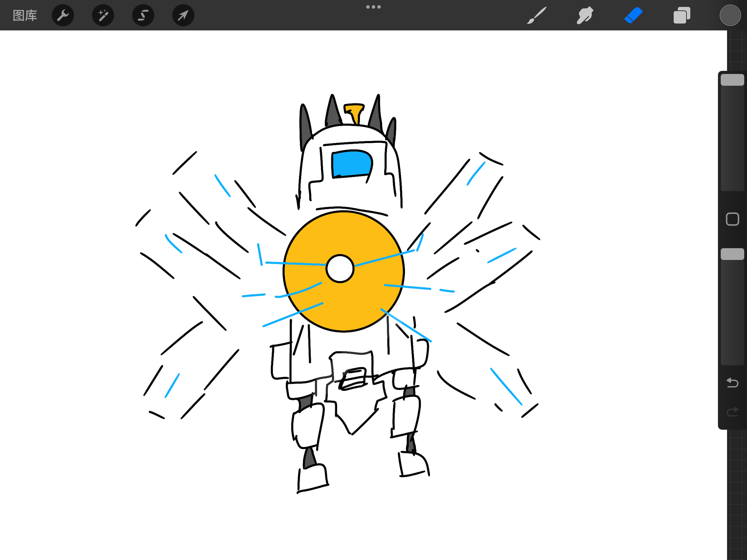Open the Adjustments magic wand menu
This screenshot has width=747, height=560.
tap(103, 16)
